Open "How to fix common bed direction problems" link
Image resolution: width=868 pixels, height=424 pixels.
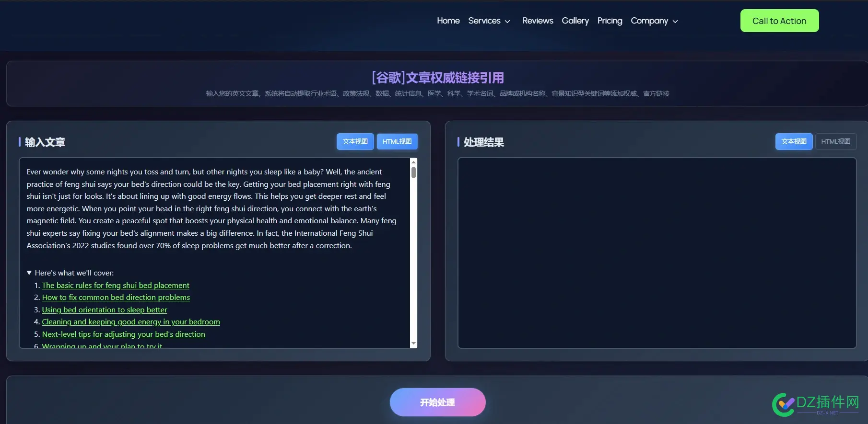(116, 297)
